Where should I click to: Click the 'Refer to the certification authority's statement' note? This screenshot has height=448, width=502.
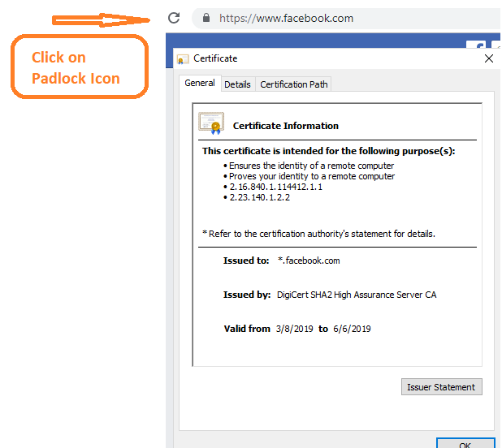point(319,234)
